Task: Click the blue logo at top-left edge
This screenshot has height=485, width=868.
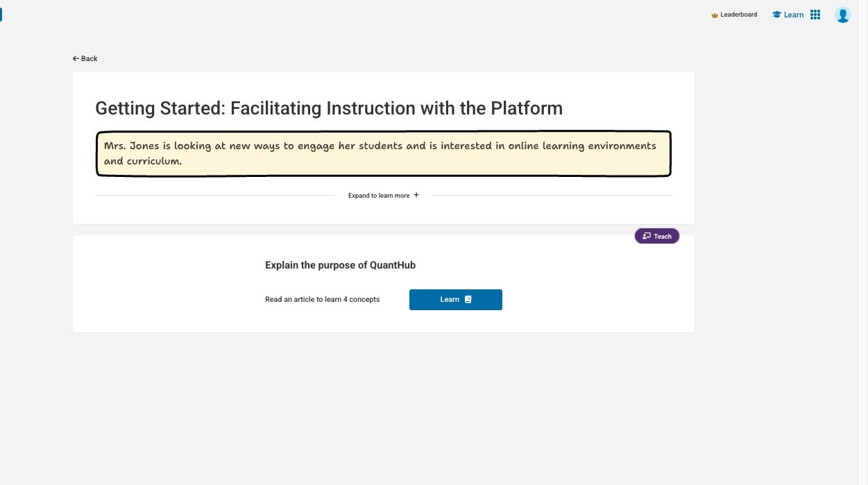Action: pyautogui.click(x=1, y=15)
